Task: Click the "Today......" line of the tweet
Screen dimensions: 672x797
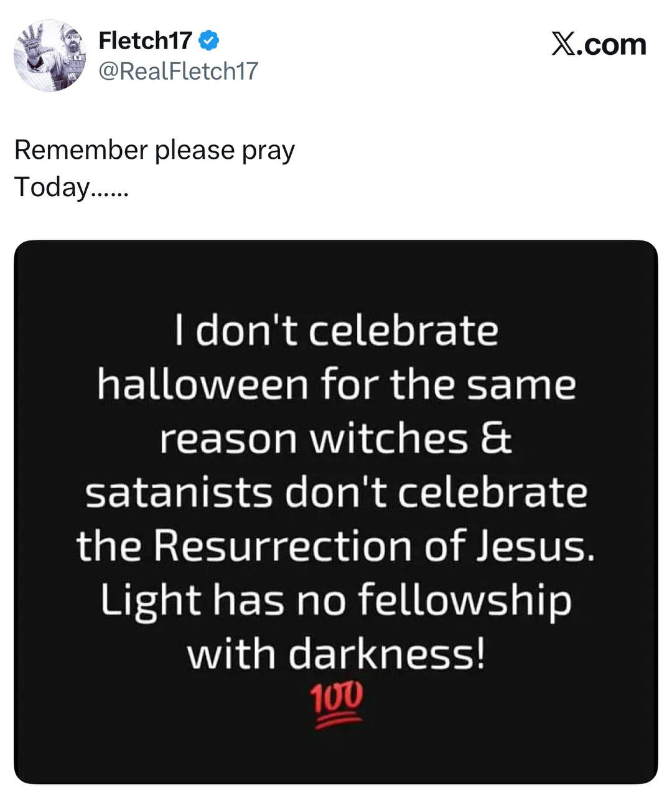Action: [71, 187]
